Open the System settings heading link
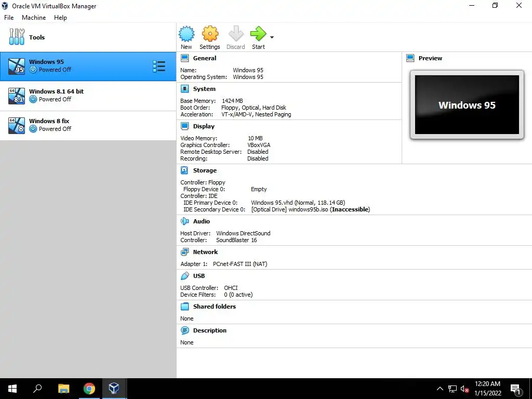Viewport: 532px width, 399px height. 204,89
